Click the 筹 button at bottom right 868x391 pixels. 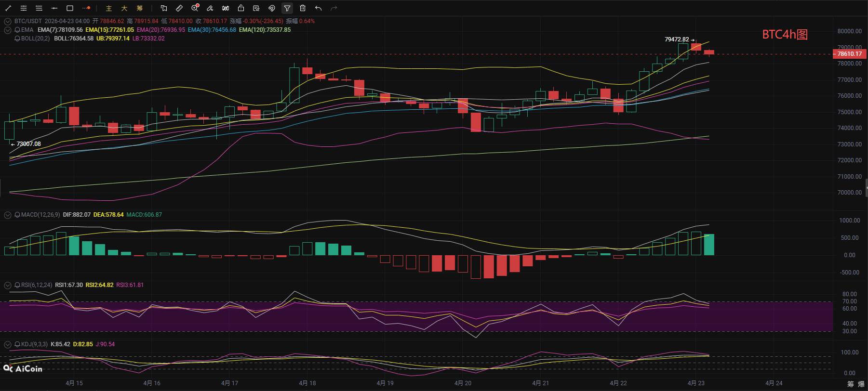click(851, 384)
